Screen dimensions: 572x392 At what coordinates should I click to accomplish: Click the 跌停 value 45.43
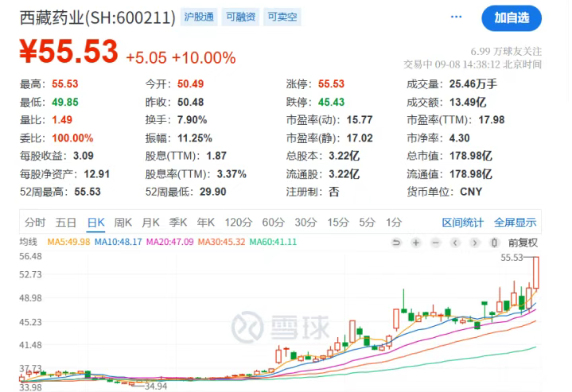[x=331, y=102]
